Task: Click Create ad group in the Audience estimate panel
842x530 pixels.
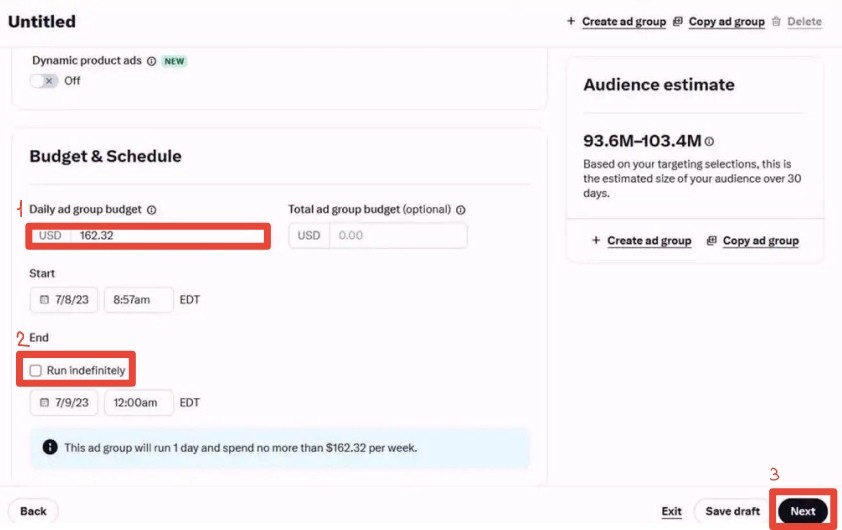Action: point(641,241)
